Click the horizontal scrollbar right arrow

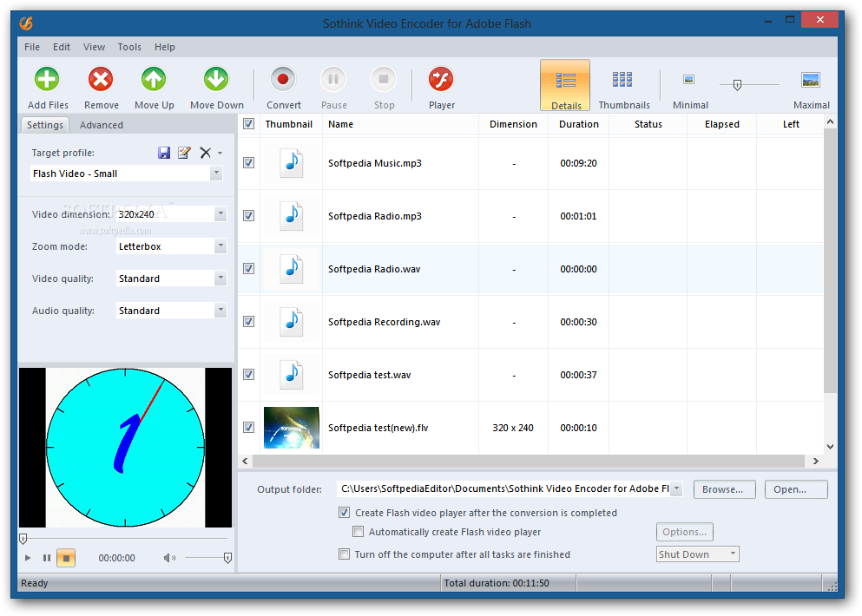(816, 461)
